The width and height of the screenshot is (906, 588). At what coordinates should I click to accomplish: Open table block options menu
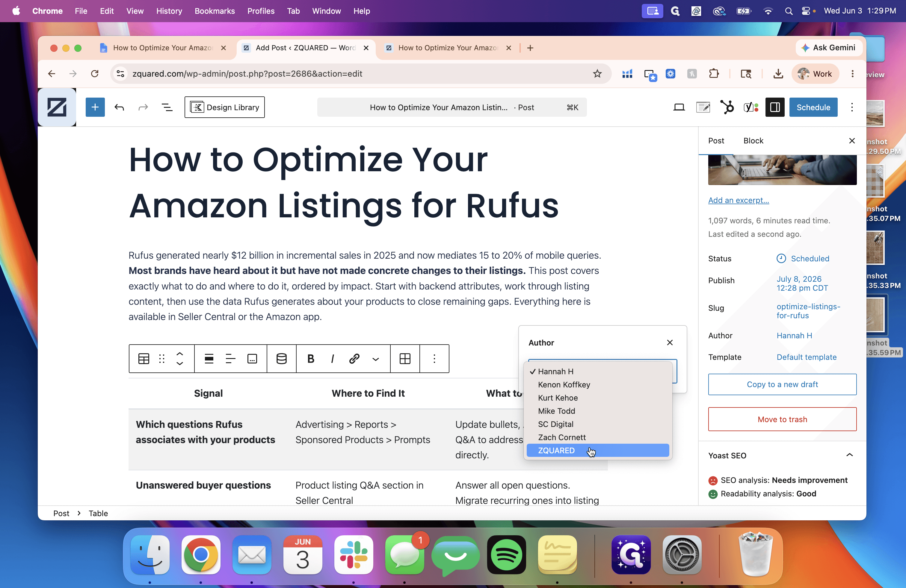coord(434,359)
